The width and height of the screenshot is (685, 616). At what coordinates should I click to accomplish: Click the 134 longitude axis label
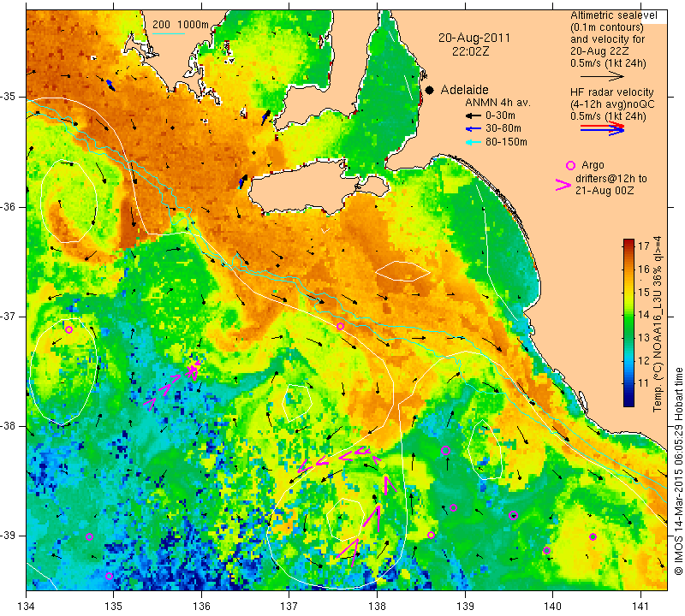click(x=27, y=607)
